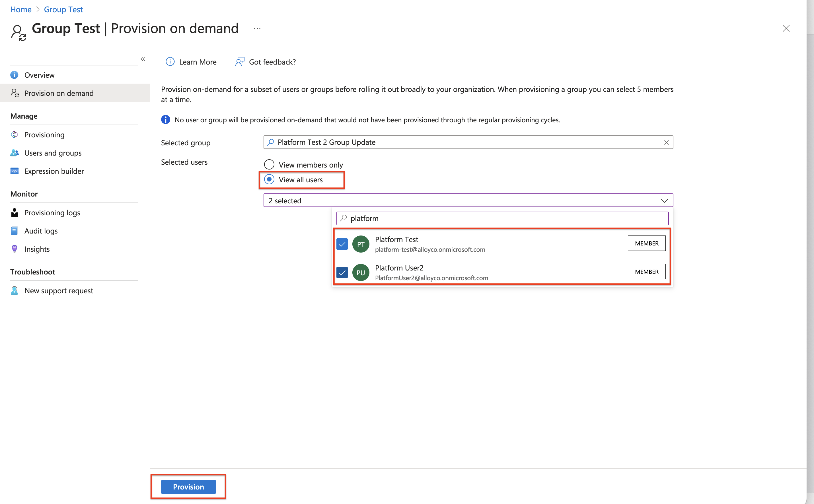Go to Group Test breadcrumb link
Viewport: 814px width, 504px height.
[x=63, y=9]
